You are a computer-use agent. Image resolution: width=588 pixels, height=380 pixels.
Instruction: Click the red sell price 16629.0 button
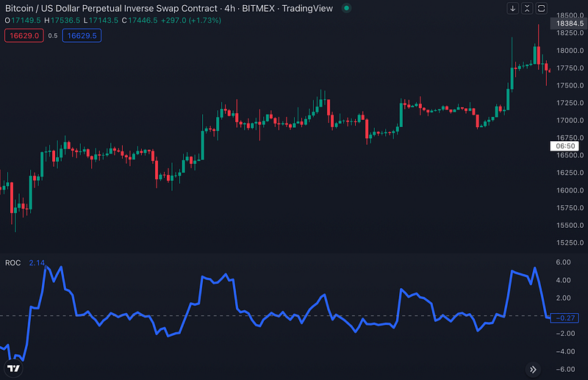(x=24, y=35)
